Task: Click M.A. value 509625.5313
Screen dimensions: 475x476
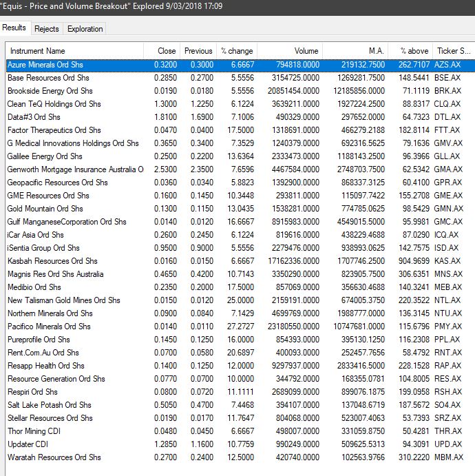Action: pyautogui.click(x=363, y=444)
